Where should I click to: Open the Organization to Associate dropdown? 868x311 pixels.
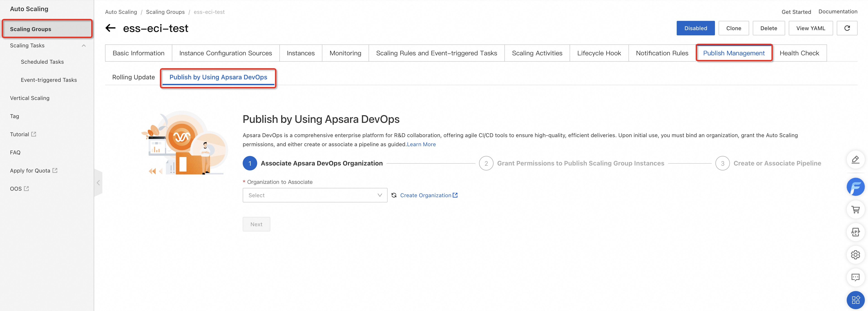coord(315,195)
